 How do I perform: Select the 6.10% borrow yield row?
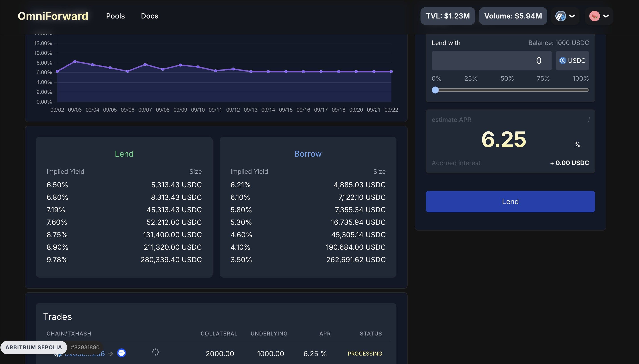pos(308,197)
